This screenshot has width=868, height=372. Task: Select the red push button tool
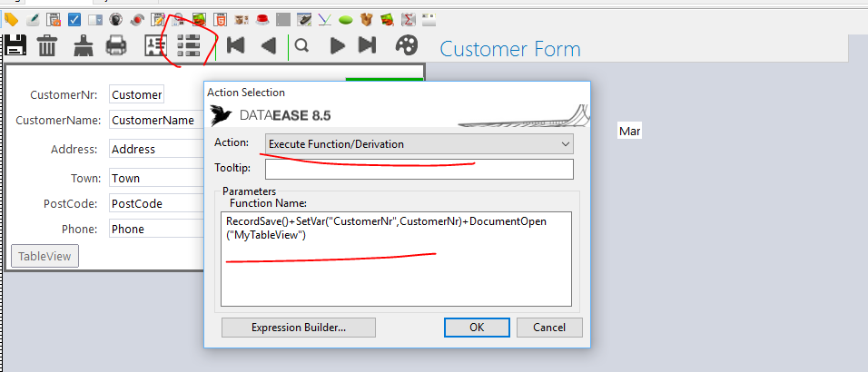[262, 21]
